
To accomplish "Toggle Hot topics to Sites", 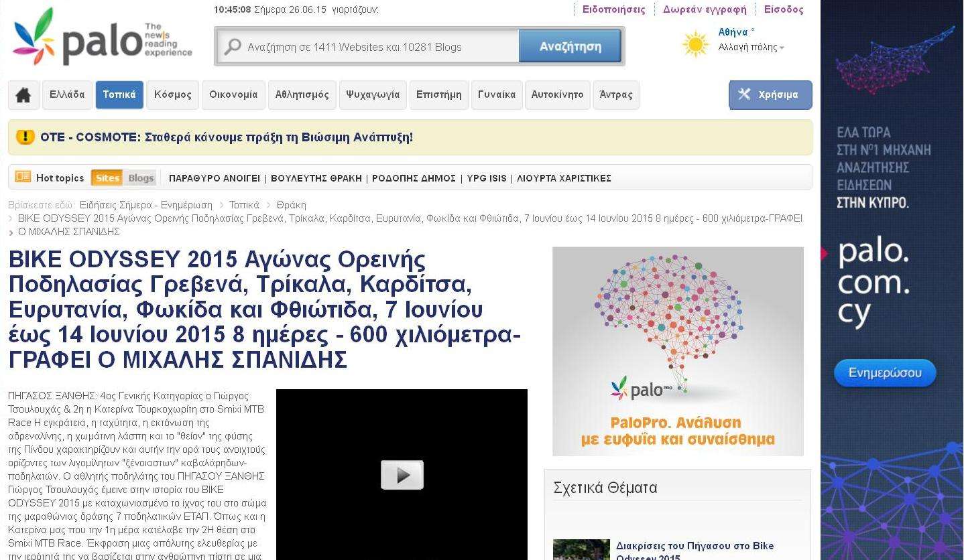I will 107,178.
